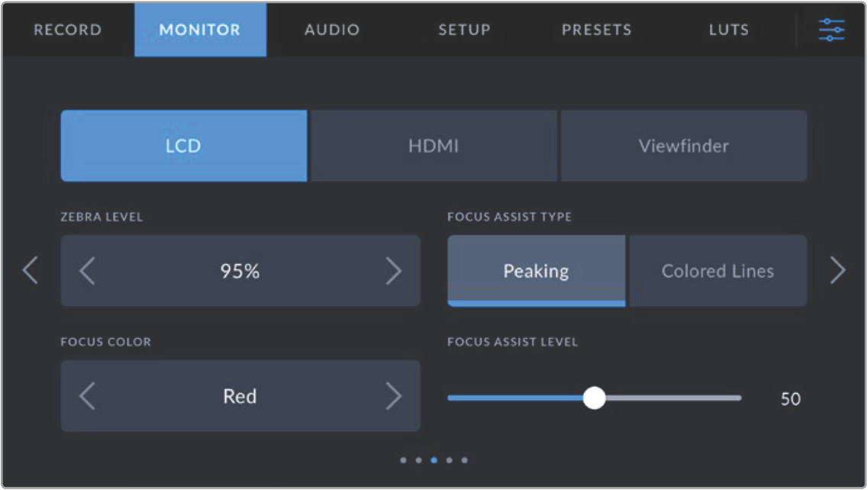Decrease zebra level with left arrow

pyautogui.click(x=88, y=271)
